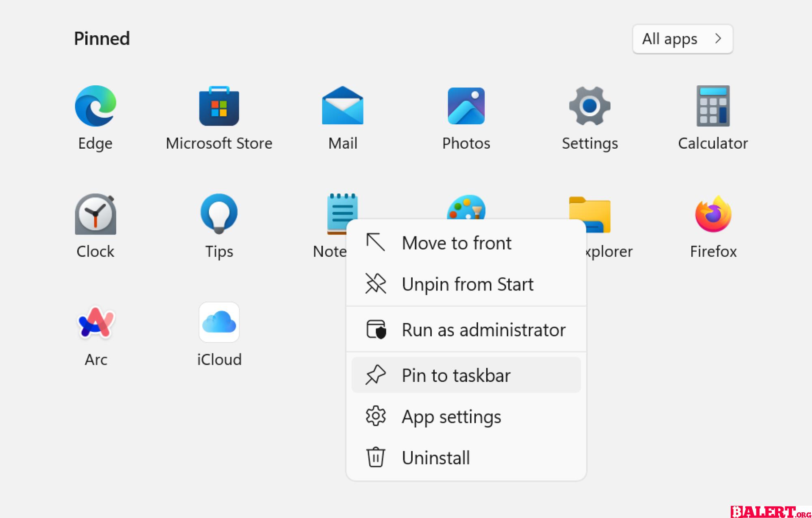Select Uninstall in context menu
This screenshot has height=518, width=812.
click(x=466, y=458)
